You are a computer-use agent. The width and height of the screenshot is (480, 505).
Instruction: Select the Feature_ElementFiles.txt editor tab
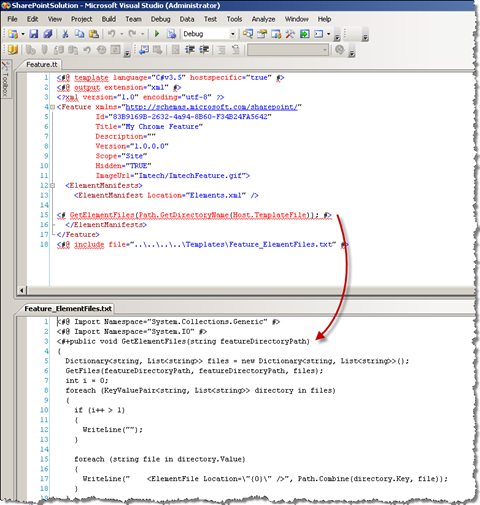pyautogui.click(x=68, y=309)
